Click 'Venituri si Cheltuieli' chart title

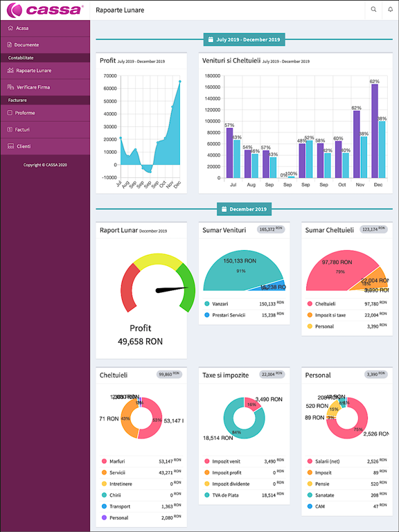tap(231, 61)
